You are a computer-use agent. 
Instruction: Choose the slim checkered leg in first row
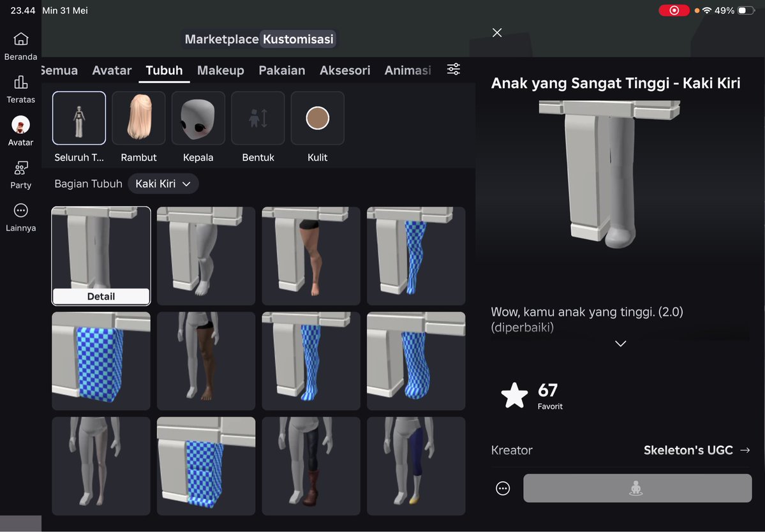416,256
